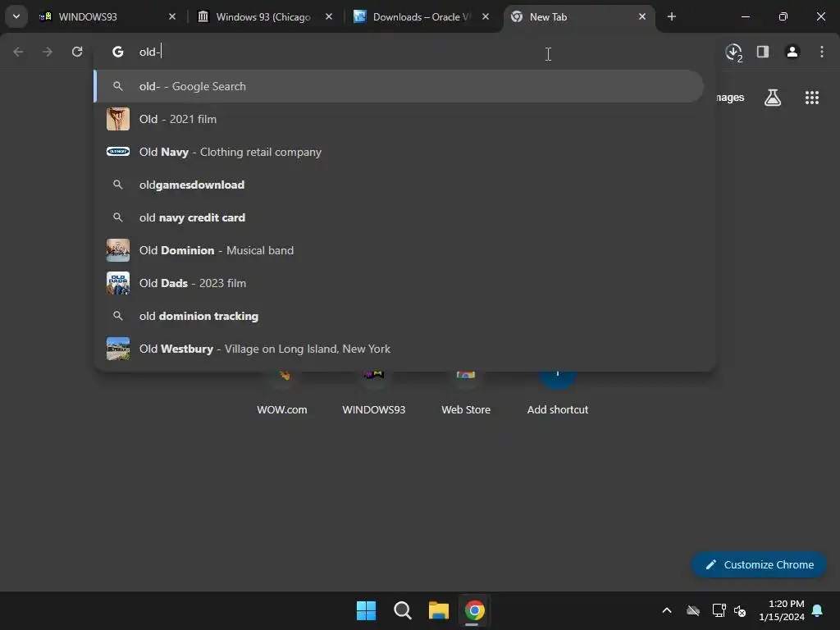This screenshot has height=630, width=840.
Task: Click the Google G icon in address bar
Action: point(118,52)
